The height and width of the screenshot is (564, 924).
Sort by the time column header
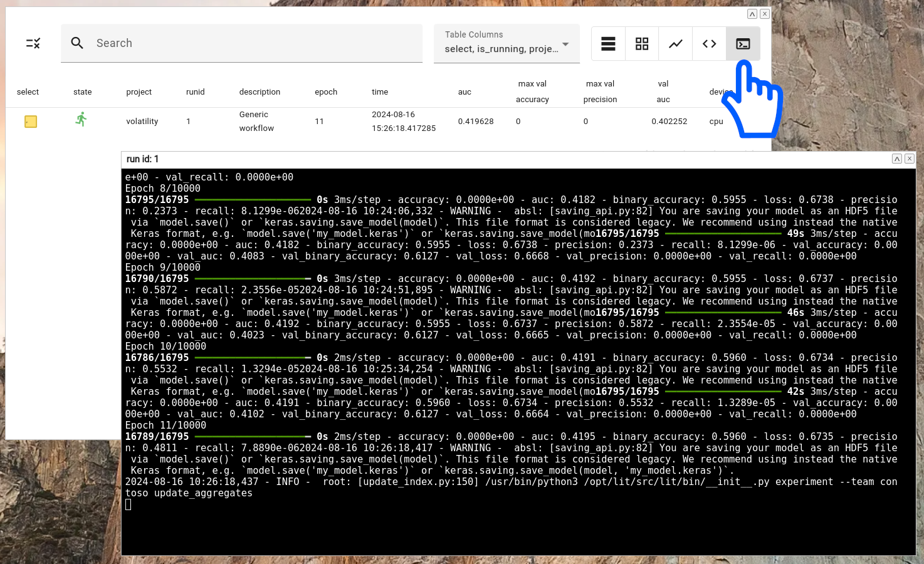[x=380, y=91]
